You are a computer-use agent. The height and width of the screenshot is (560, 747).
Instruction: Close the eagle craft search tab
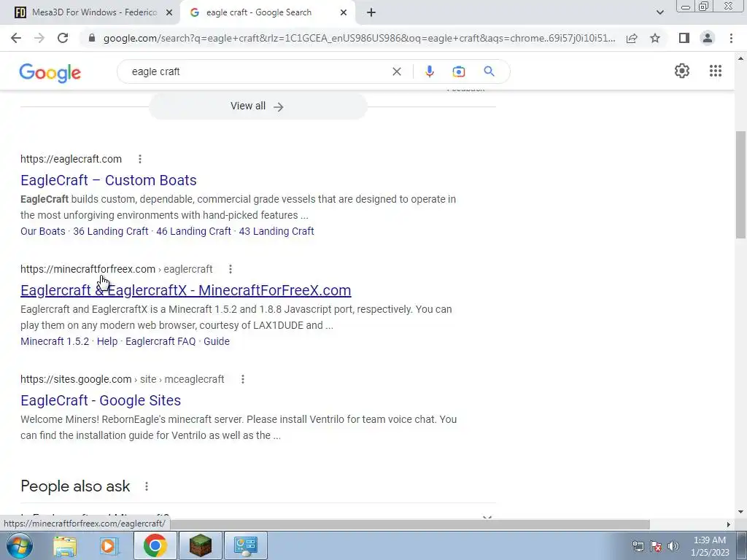[344, 13]
